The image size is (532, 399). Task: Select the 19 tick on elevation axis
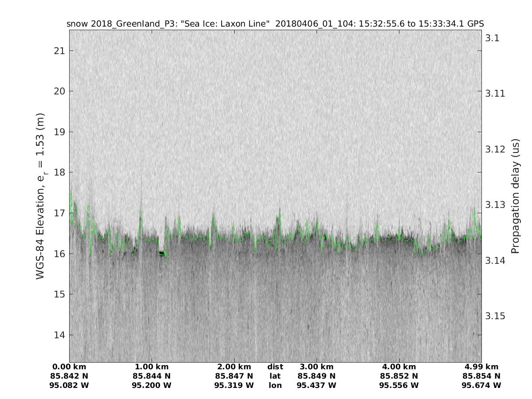(x=59, y=132)
